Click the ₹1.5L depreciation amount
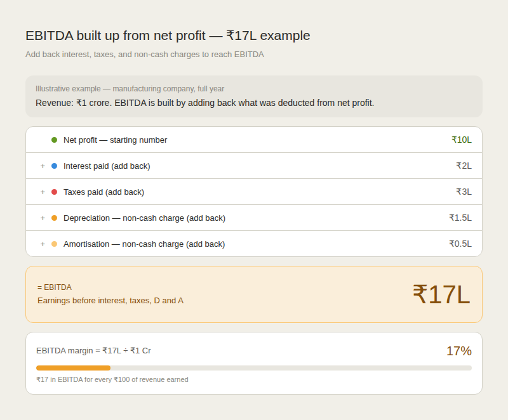Screen dimensions: 508x420 (x=460, y=218)
